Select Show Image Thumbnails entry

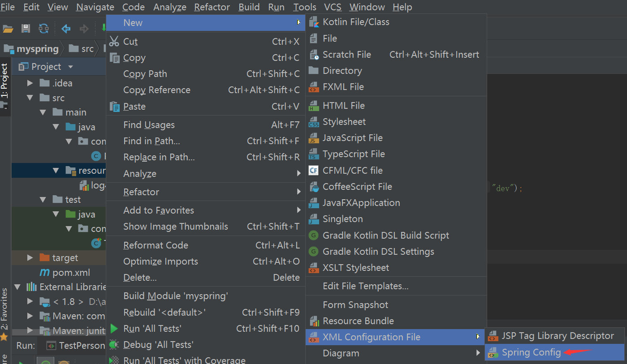pos(205,227)
